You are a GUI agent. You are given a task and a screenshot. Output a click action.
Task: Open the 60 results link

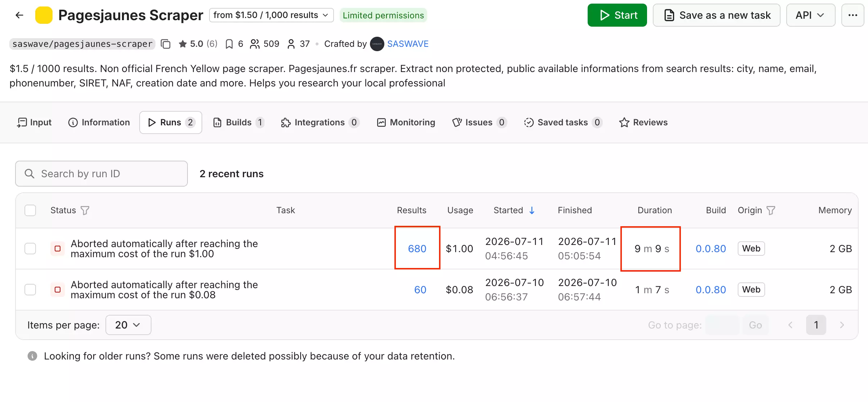pos(420,290)
